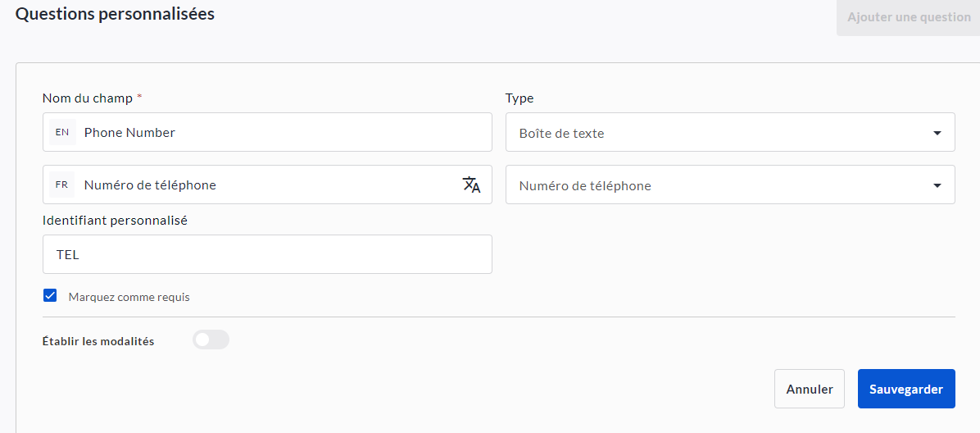
Task: Open the Numéro de téléphone format dropdown
Action: point(721,185)
